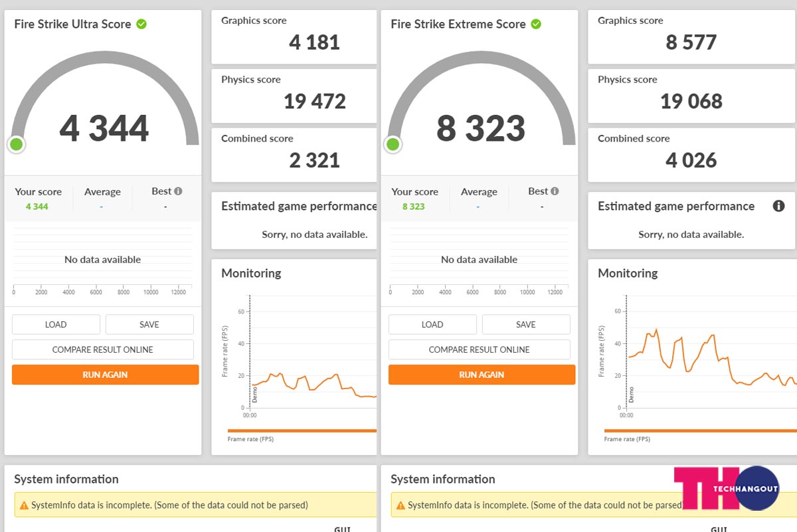Click the Monitoring heading in Ultra results

point(251,273)
